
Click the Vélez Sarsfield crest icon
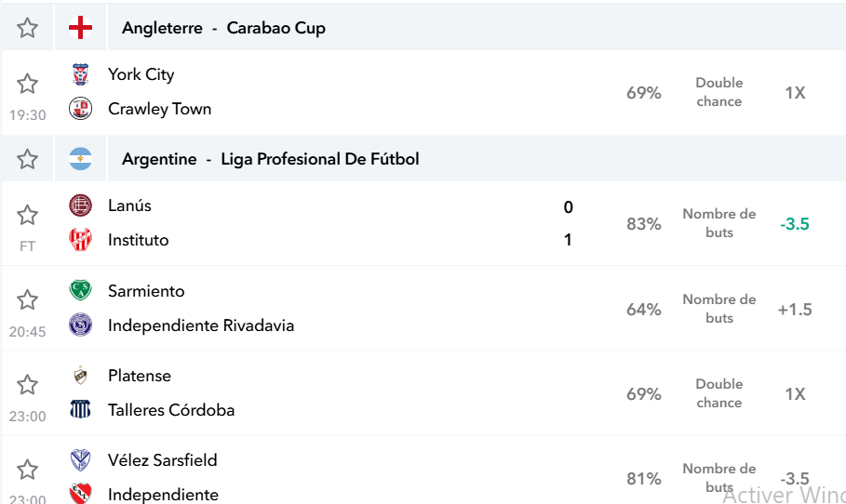click(x=80, y=459)
